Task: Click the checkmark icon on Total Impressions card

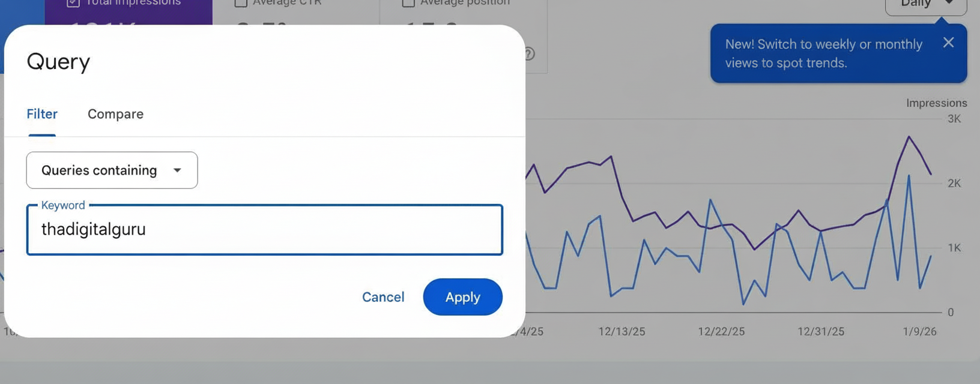Action: 73,3
